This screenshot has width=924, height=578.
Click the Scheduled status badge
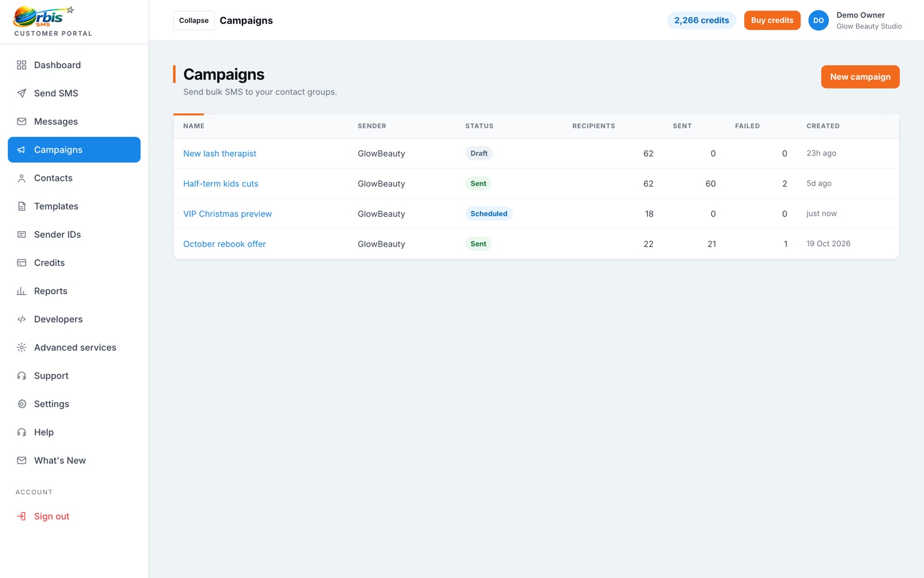(489, 214)
